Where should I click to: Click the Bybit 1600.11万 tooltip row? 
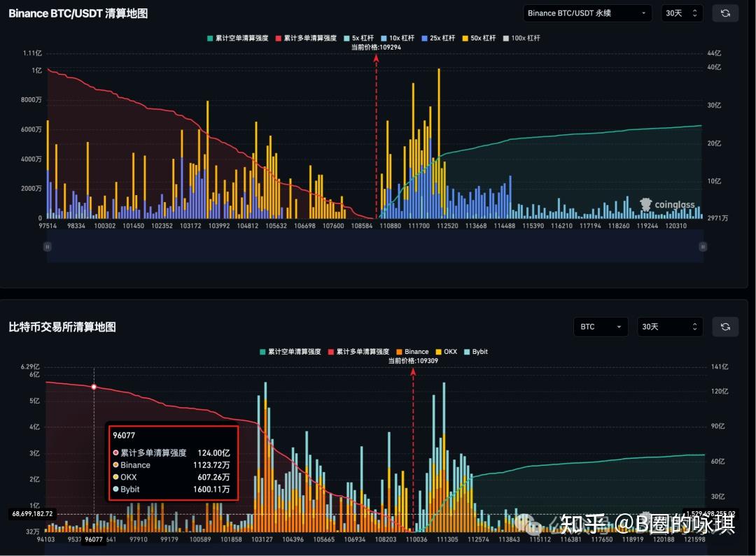[x=171, y=490]
